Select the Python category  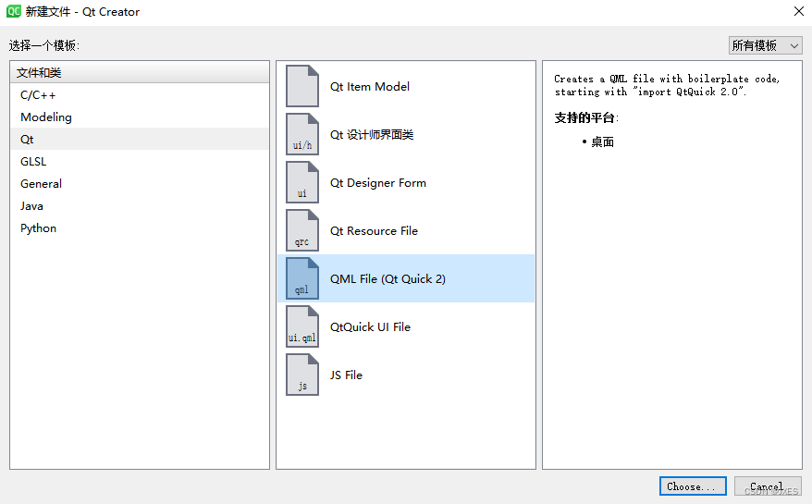[140, 228]
